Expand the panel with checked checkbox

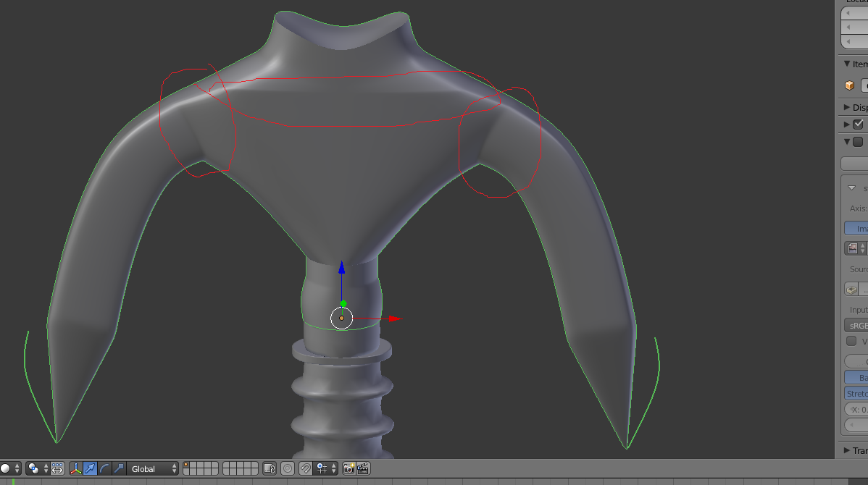click(846, 125)
